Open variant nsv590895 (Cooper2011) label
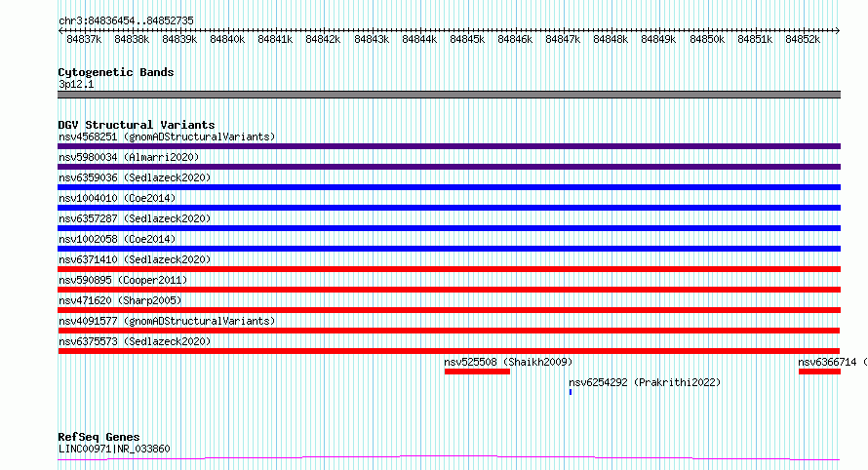The width and height of the screenshot is (868, 470). [x=123, y=280]
